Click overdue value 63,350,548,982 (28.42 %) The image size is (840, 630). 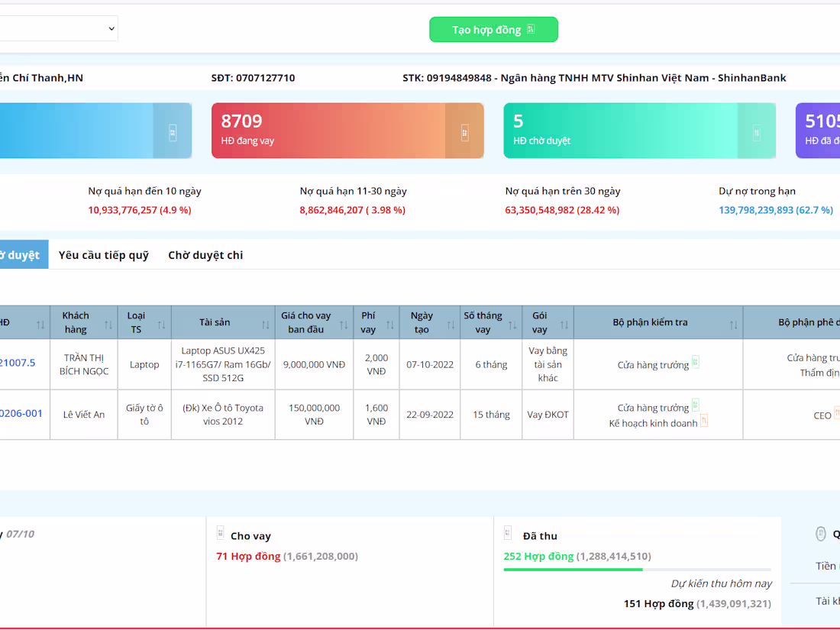[x=562, y=210]
